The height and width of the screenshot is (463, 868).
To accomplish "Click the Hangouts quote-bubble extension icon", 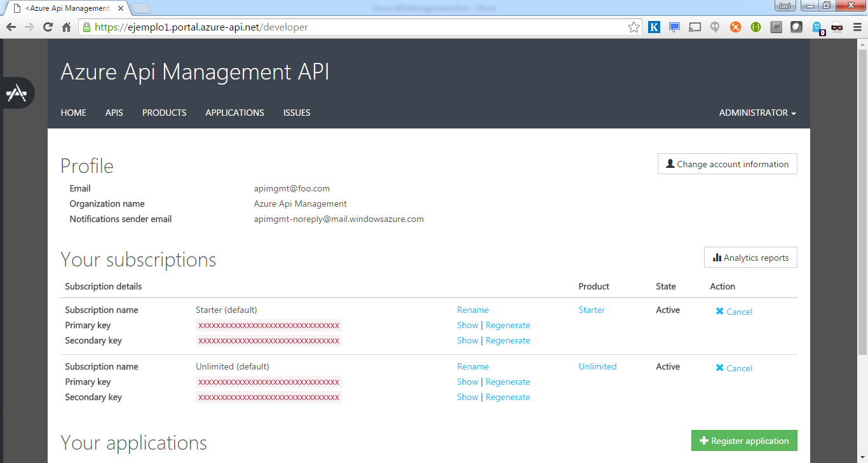I will coord(715,27).
